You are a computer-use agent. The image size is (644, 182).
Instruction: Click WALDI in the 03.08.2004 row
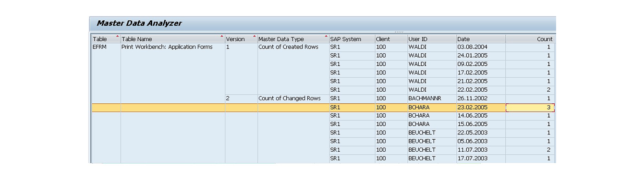point(432,47)
